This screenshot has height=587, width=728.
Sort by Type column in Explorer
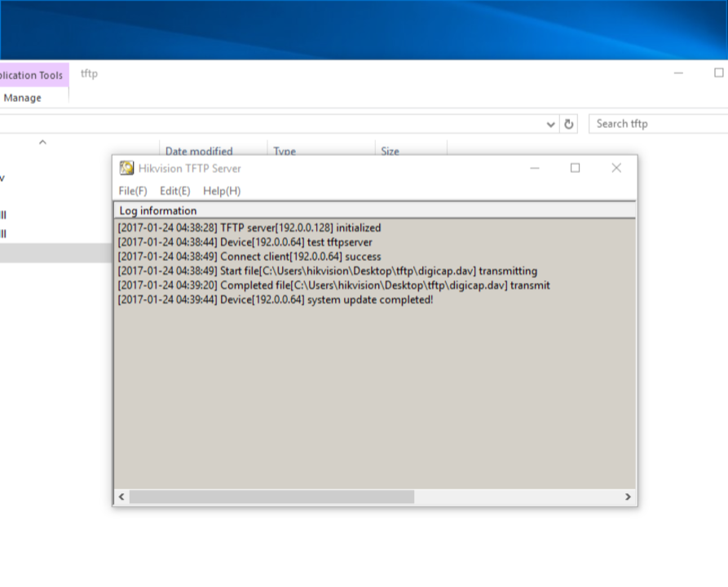(321, 149)
